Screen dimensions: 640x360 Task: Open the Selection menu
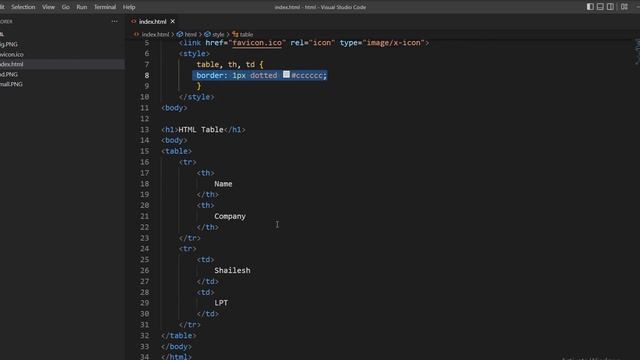[x=23, y=7]
